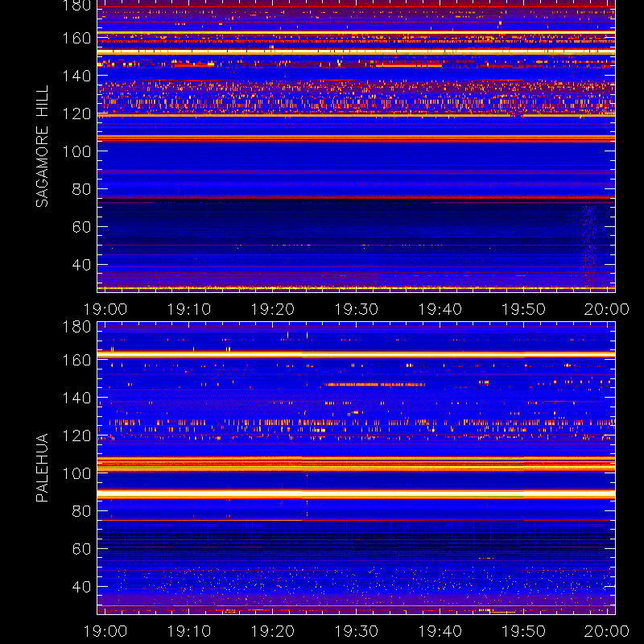Click 19:40 under the Sagamore Hill plot
Image resolution: width=644 pixels, height=644 pixels.
point(440,309)
